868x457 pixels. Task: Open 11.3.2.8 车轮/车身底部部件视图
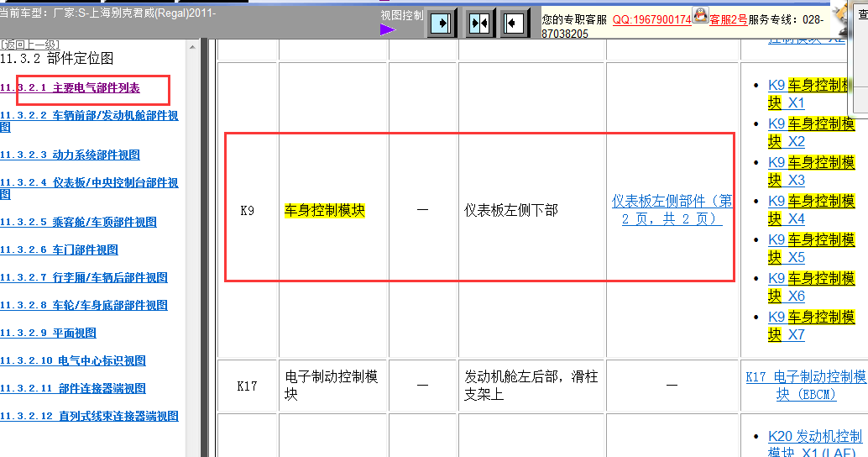84,305
